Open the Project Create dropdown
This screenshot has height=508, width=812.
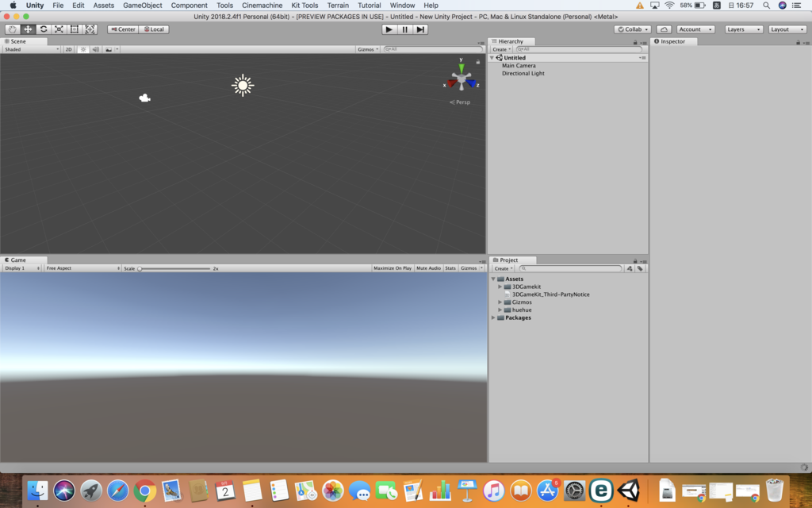click(503, 268)
